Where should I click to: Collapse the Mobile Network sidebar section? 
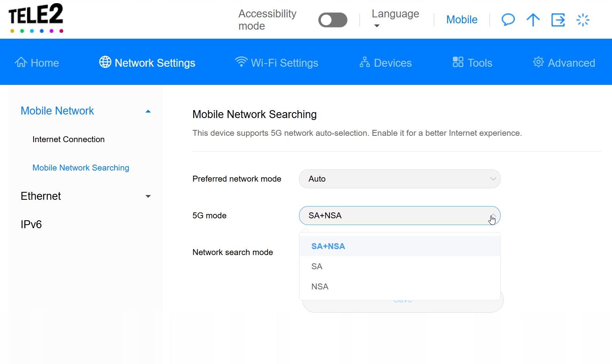click(148, 111)
